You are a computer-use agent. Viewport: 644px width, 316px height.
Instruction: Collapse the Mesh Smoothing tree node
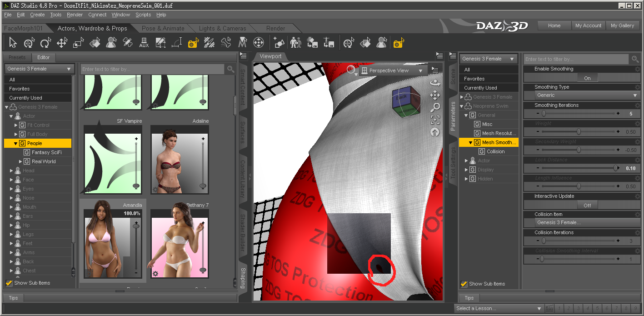pos(471,142)
